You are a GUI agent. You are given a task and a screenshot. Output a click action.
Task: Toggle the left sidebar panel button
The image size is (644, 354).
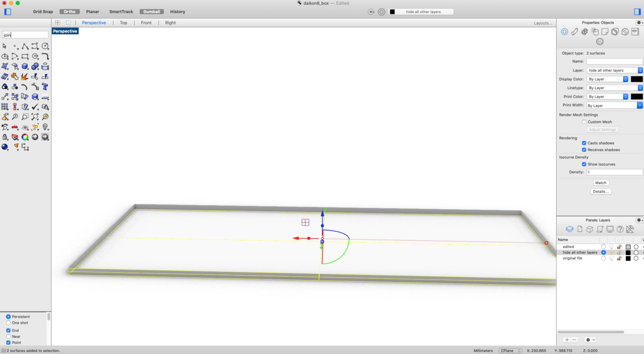pos(8,11)
